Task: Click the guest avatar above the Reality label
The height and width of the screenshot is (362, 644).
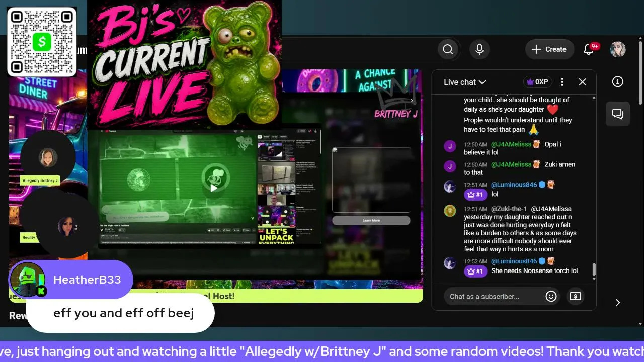Action: 67,226
